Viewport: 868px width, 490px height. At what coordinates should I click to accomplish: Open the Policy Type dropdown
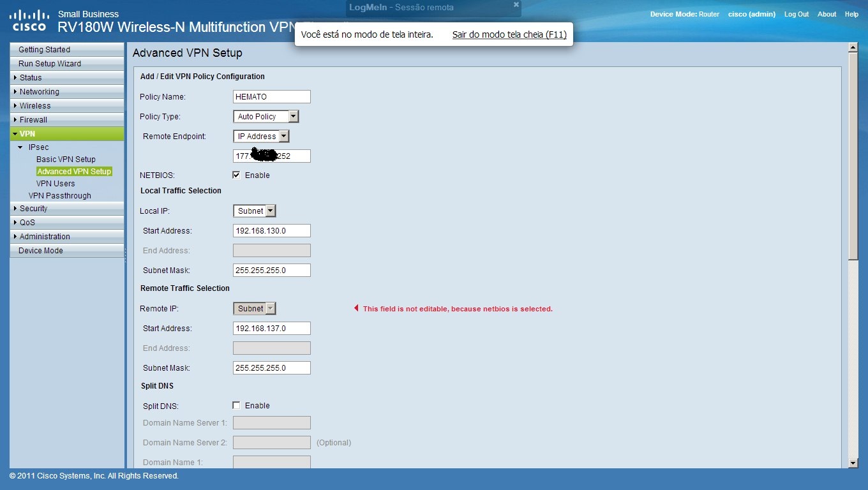266,117
